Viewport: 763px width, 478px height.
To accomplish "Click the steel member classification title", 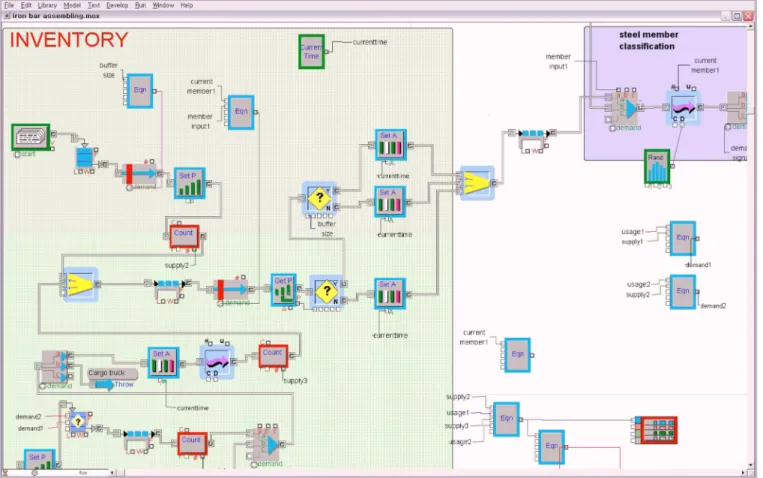I will tap(648, 40).
